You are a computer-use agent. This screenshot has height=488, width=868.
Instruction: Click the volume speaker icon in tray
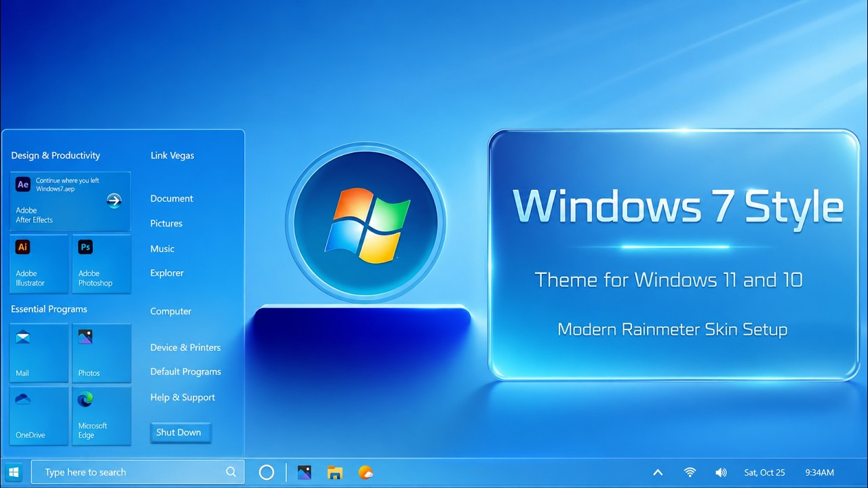pos(721,472)
